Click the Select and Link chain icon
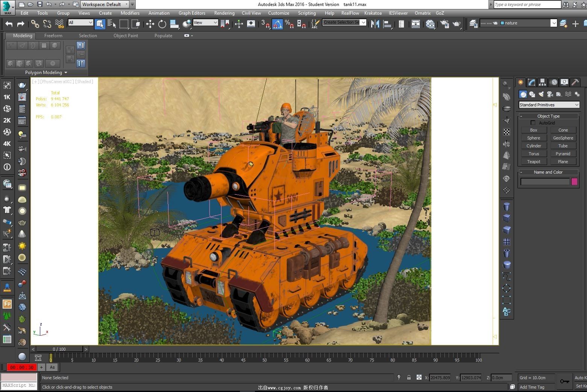Screen dimensions: 587x392 [35, 24]
